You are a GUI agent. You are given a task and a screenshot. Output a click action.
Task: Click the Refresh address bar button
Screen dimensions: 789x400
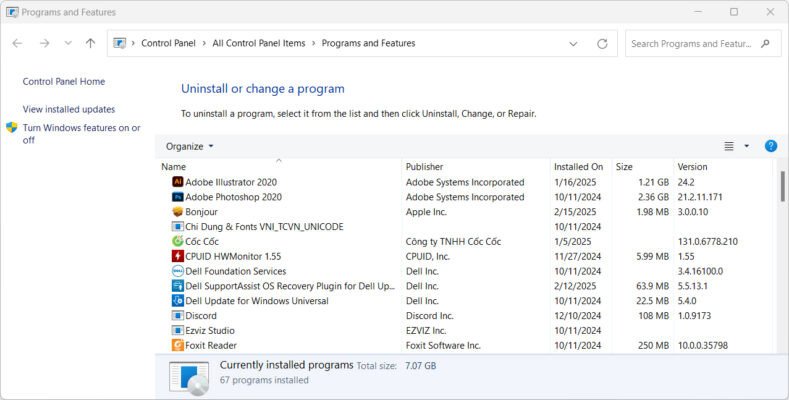click(602, 44)
